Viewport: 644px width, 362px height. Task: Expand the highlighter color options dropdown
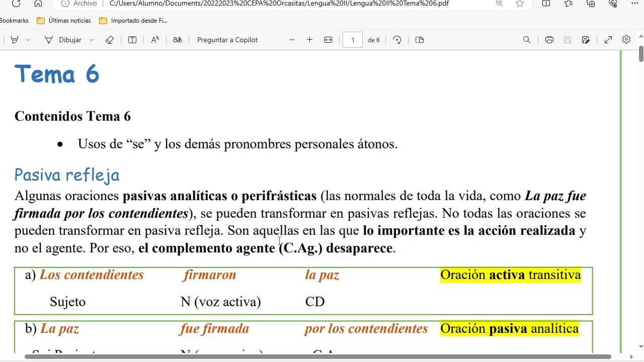pos(28,40)
